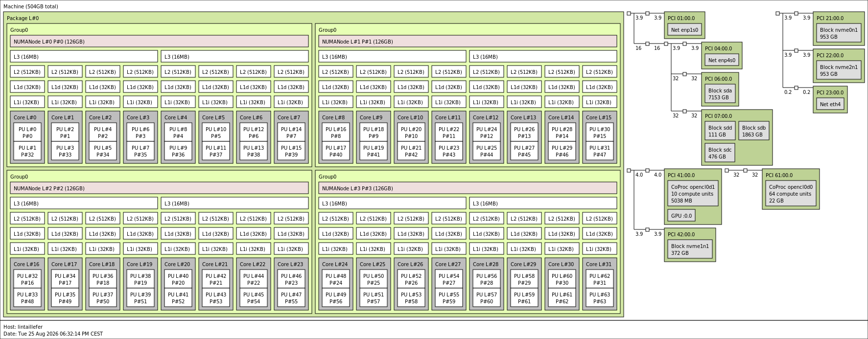Screen dimensions: 868x339
Task: Select CoProc opencl0d0 64 compute units box
Action: (791, 194)
